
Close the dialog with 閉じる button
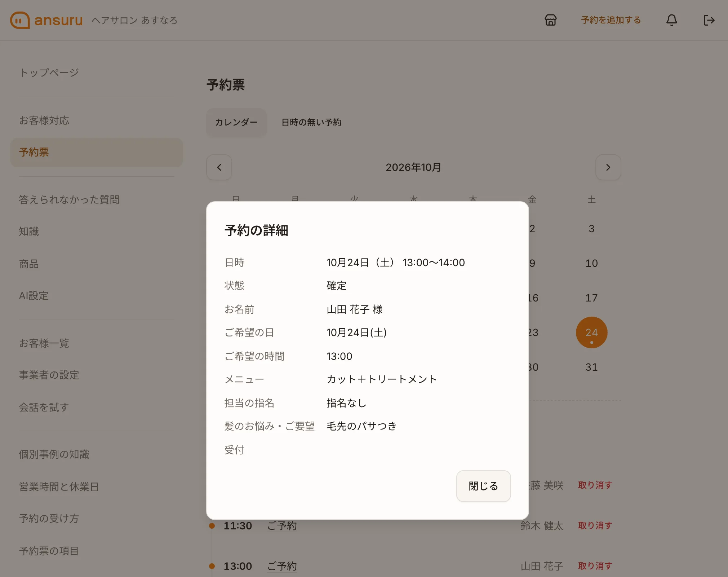coord(483,486)
